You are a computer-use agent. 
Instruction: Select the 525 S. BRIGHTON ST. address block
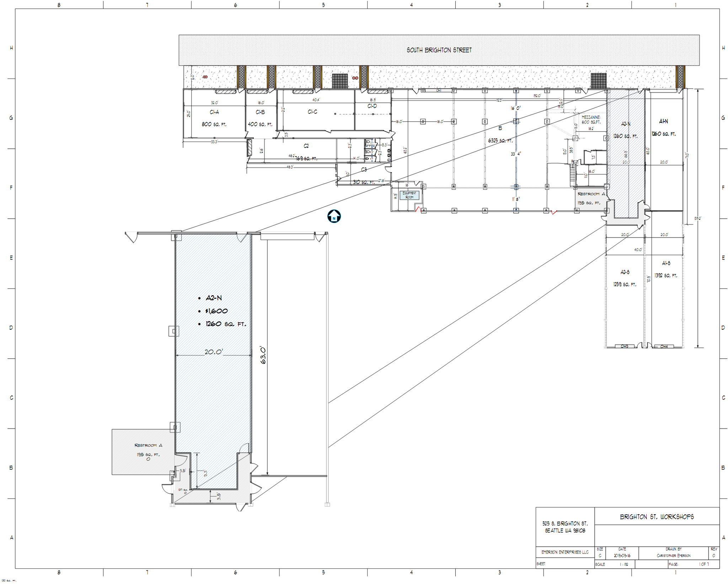click(x=565, y=527)
